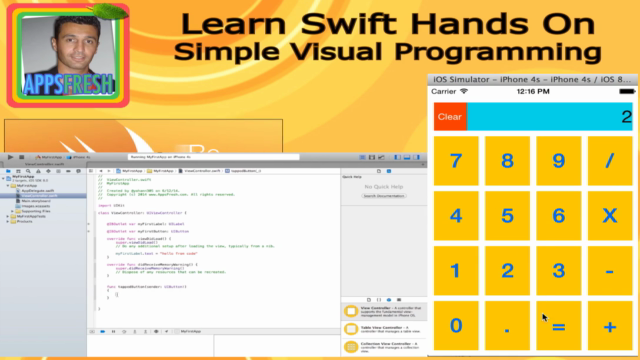Image resolution: width=640 pixels, height=360 pixels.
Task: Tap the equals key on the calculator
Action: click(x=559, y=326)
